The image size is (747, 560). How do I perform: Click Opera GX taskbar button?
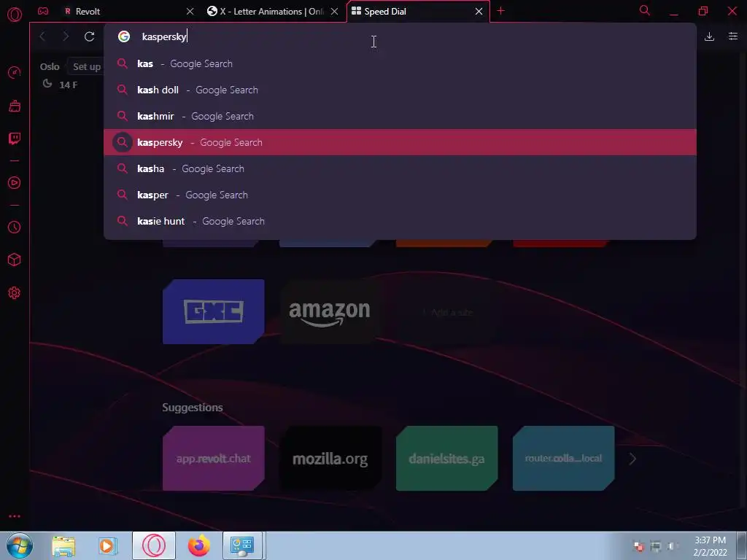(x=154, y=545)
